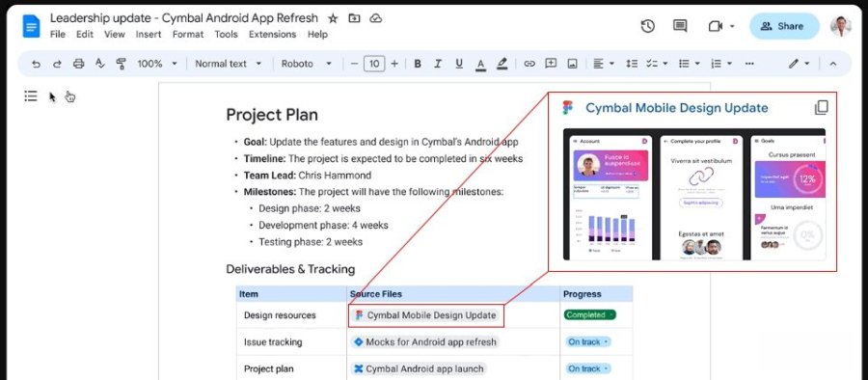The width and height of the screenshot is (868, 380).
Task: Insert a link
Action: coord(529,64)
